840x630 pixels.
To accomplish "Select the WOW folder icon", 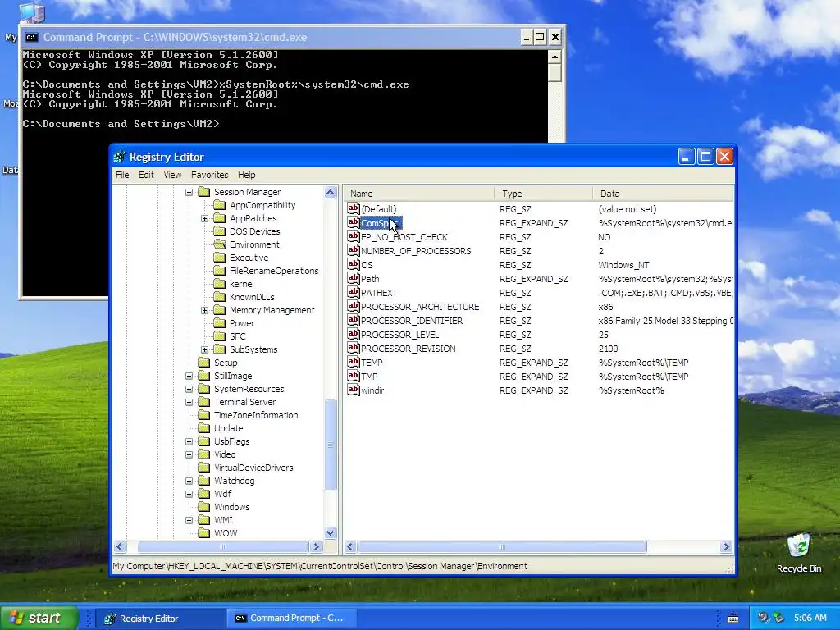I will pos(203,533).
